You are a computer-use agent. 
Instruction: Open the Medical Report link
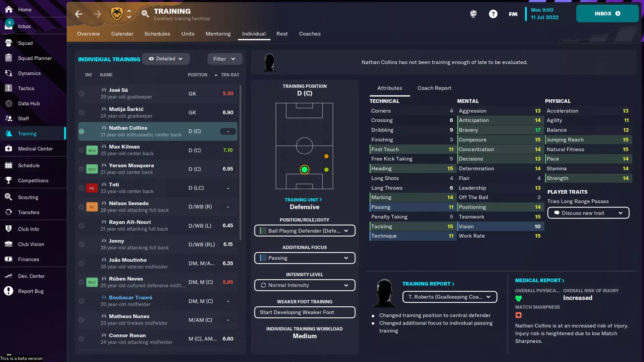coord(539,281)
